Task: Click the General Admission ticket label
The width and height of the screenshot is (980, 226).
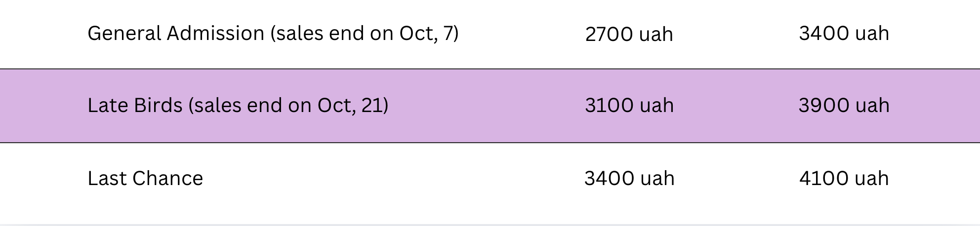Action: pos(273,34)
